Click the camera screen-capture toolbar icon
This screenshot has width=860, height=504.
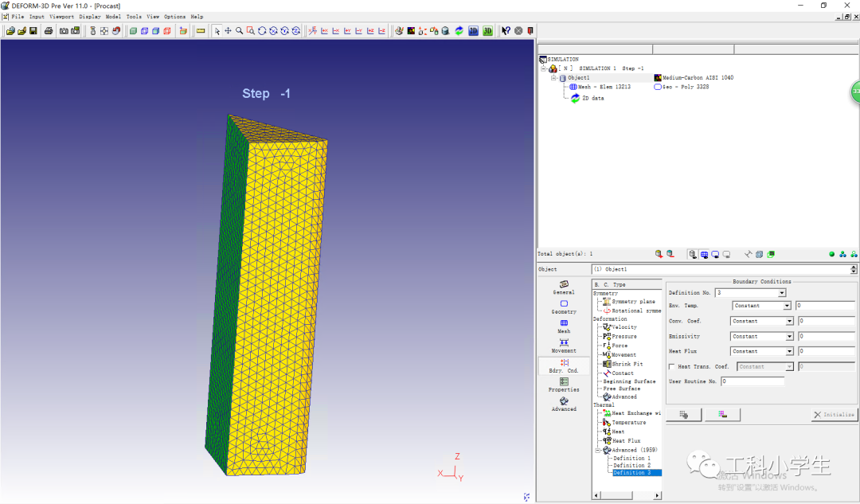pos(64,31)
